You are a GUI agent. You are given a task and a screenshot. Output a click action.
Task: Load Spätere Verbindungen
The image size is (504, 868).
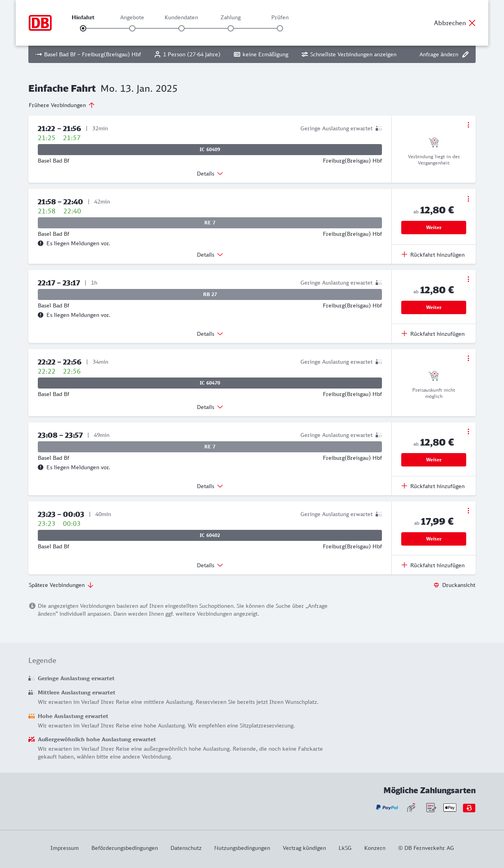point(61,585)
